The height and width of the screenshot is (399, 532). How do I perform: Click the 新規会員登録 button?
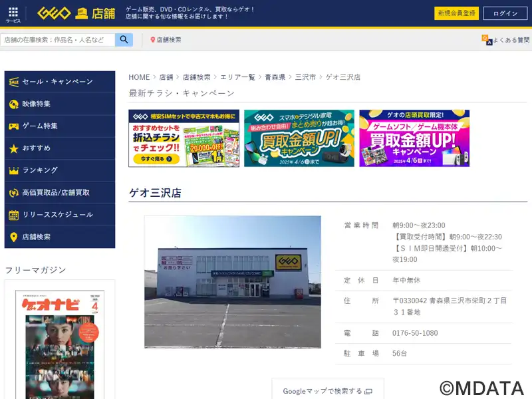click(x=456, y=13)
